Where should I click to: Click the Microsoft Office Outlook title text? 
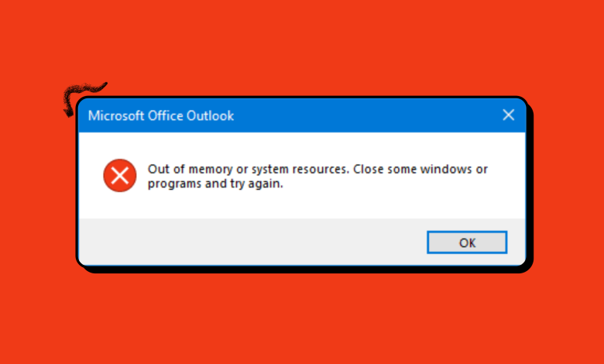(161, 116)
